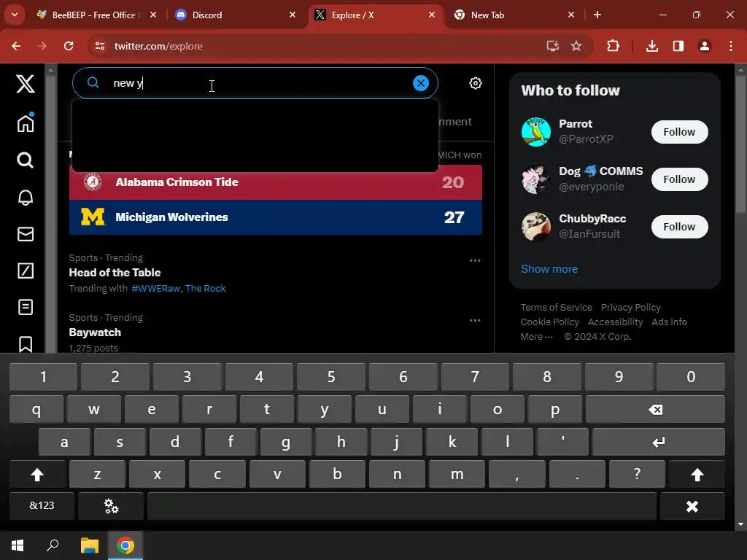The height and width of the screenshot is (560, 747).
Task: Open Home in the X sidebar
Action: pos(26,122)
